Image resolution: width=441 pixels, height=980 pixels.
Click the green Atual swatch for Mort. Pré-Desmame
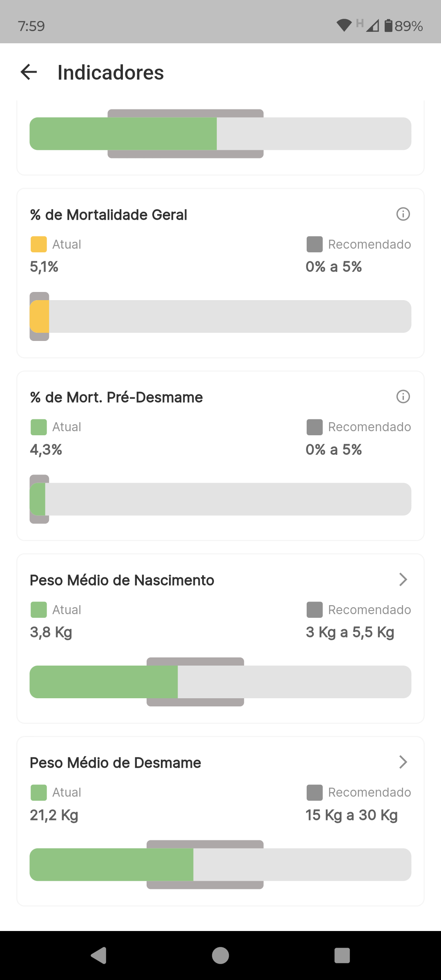[x=39, y=427]
